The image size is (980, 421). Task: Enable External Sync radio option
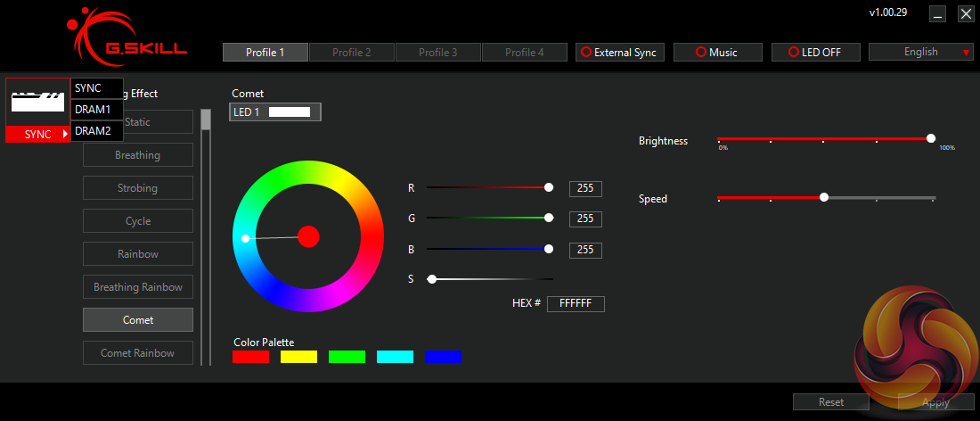pyautogui.click(x=619, y=53)
